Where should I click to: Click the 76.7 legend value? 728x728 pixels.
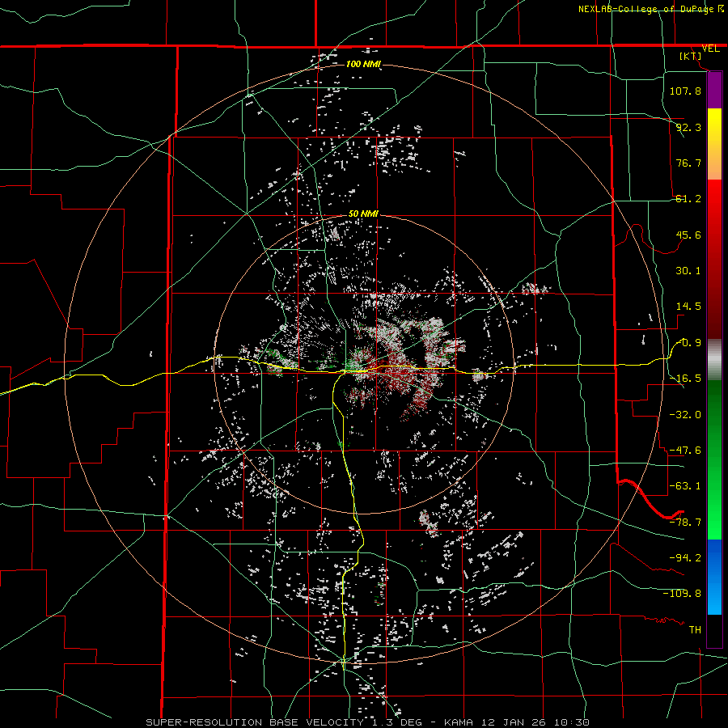pos(688,163)
